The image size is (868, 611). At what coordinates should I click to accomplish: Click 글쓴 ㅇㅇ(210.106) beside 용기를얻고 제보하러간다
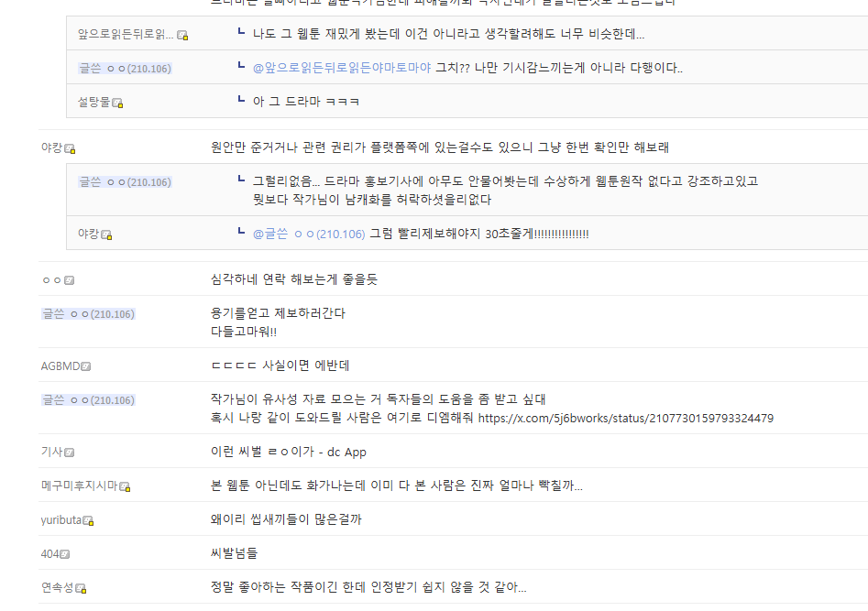(x=89, y=314)
